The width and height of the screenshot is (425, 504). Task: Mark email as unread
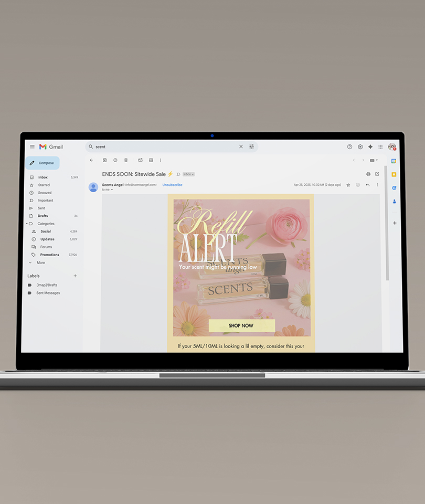tap(141, 160)
